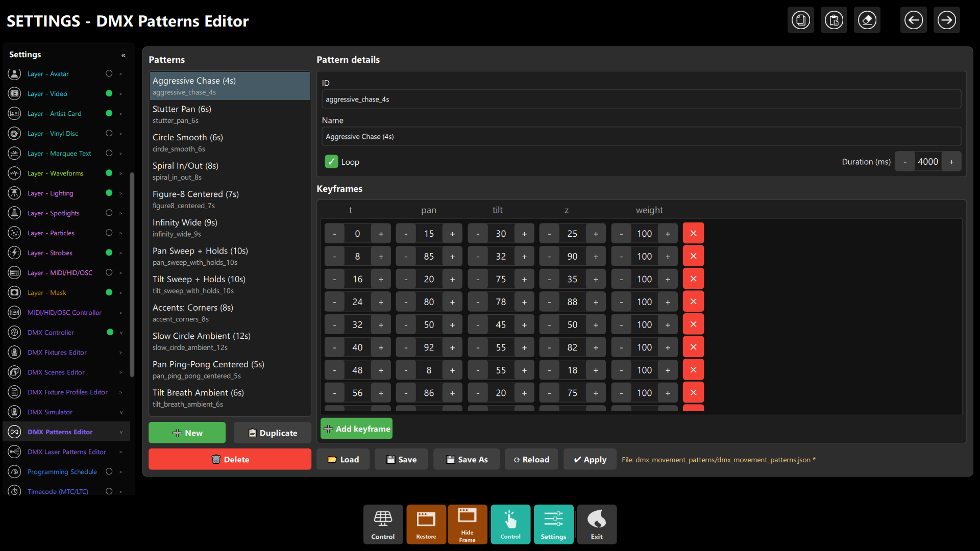Open the DMX Fixture Profiles Editor page
Image resolution: width=980 pixels, height=551 pixels.
(x=67, y=392)
